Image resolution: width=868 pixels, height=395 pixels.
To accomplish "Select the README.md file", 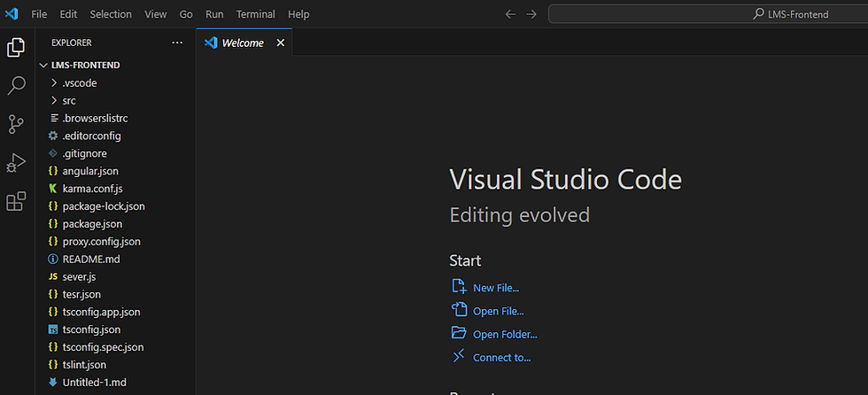I will pyautogui.click(x=90, y=259).
